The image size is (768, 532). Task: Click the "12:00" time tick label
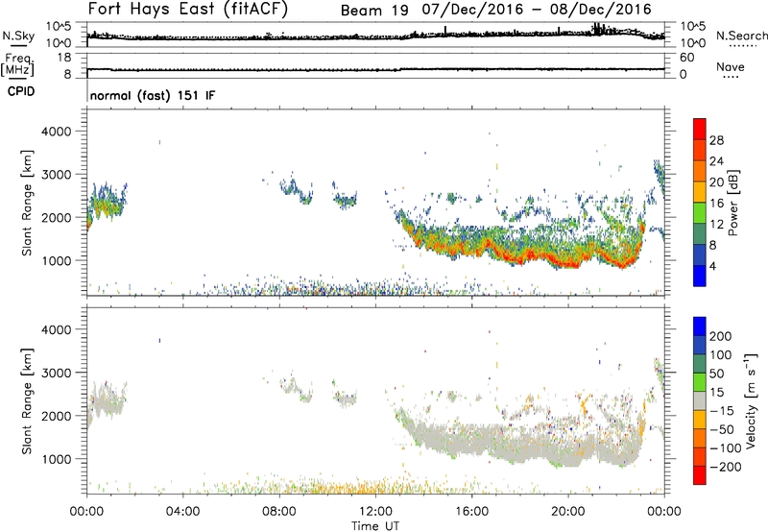click(x=375, y=512)
